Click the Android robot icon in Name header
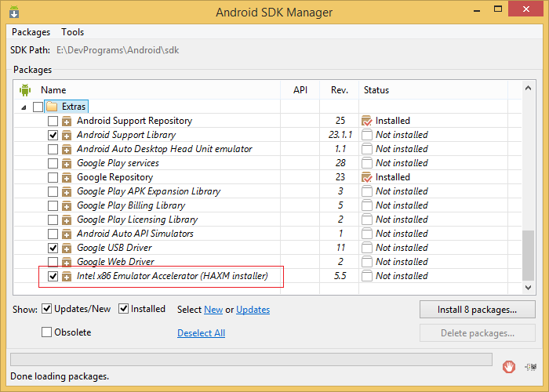This screenshot has width=549, height=392. (25, 90)
